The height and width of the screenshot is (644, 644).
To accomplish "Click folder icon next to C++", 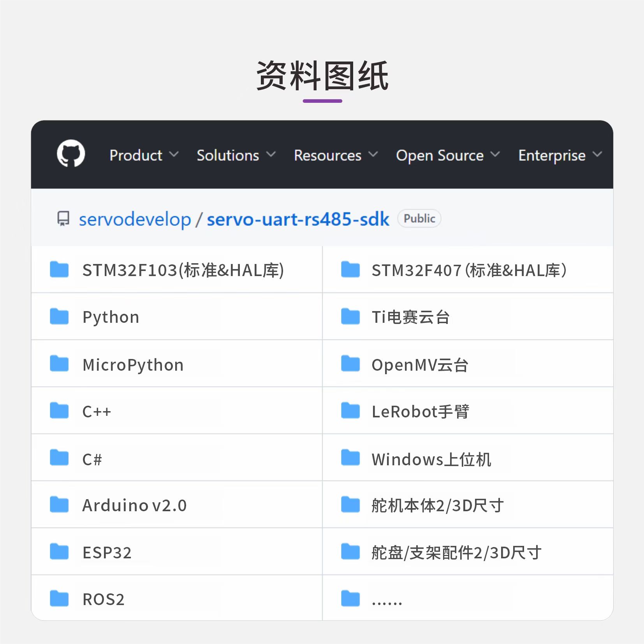I will click(59, 410).
